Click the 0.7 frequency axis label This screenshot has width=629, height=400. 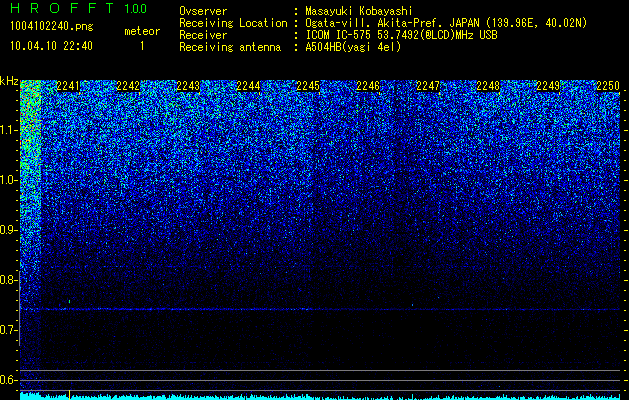pos(8,330)
